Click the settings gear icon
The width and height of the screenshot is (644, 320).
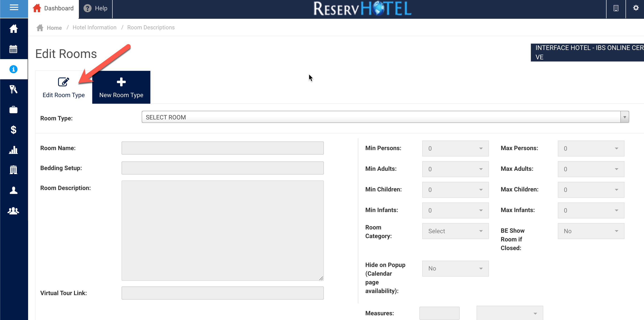point(636,8)
